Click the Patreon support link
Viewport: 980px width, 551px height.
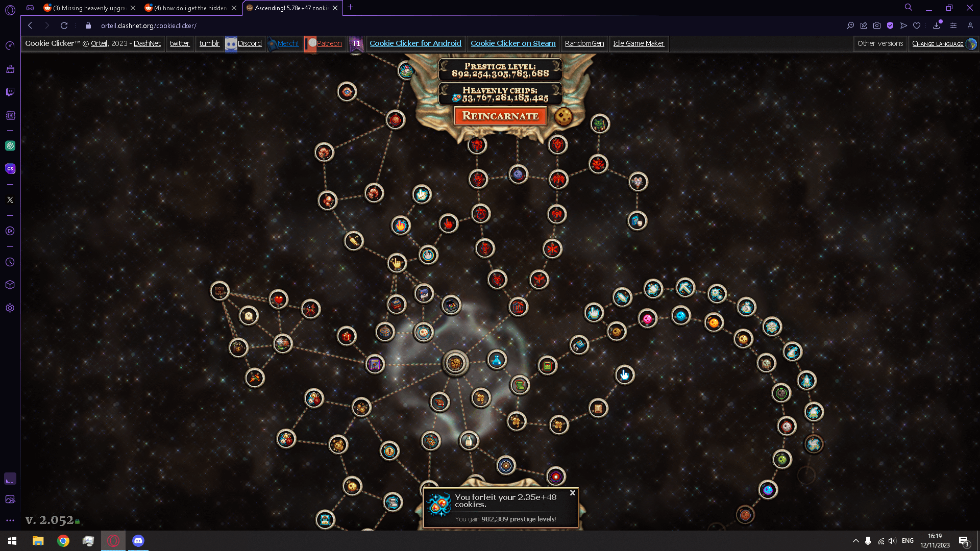click(329, 43)
